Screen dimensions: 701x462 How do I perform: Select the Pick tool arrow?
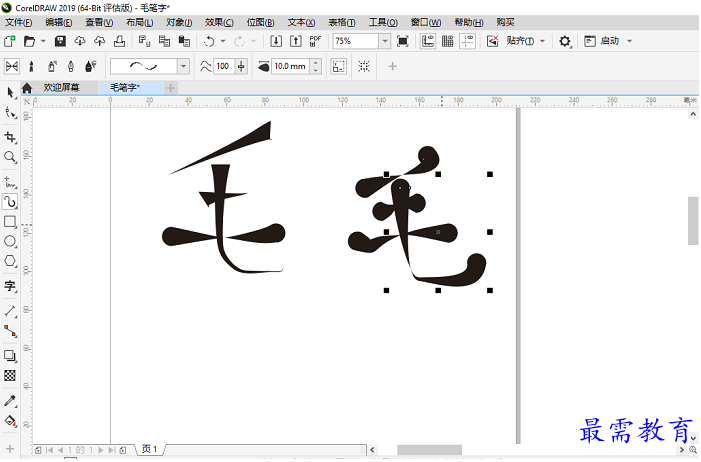pos(10,93)
